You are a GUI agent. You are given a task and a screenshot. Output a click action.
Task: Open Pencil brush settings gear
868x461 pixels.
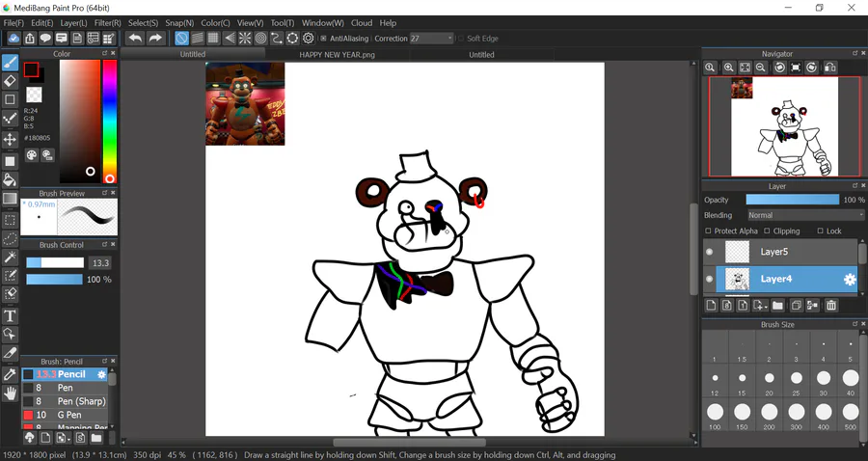point(102,374)
